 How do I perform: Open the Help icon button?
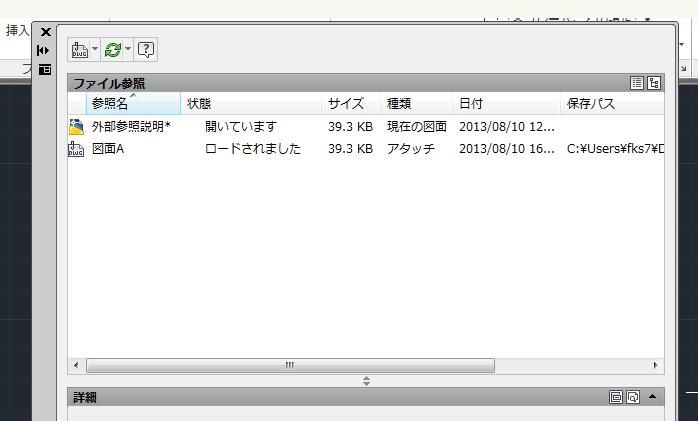[146, 49]
